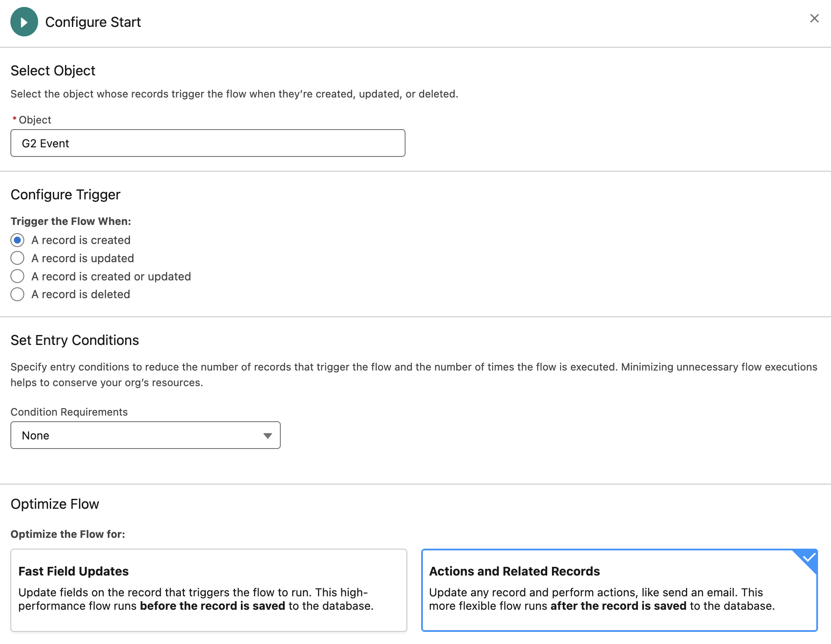
Task: Click the 'Configure Start' dialog title
Action: [x=93, y=22]
